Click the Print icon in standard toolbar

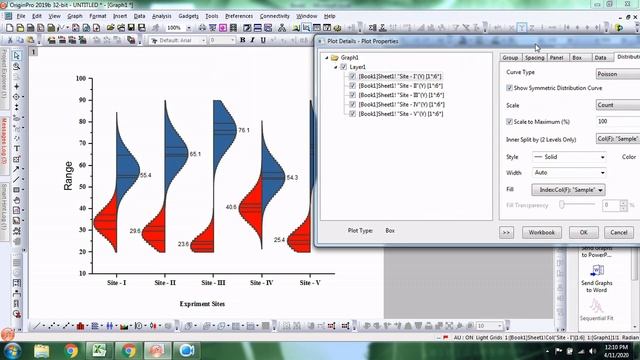(x=202, y=28)
